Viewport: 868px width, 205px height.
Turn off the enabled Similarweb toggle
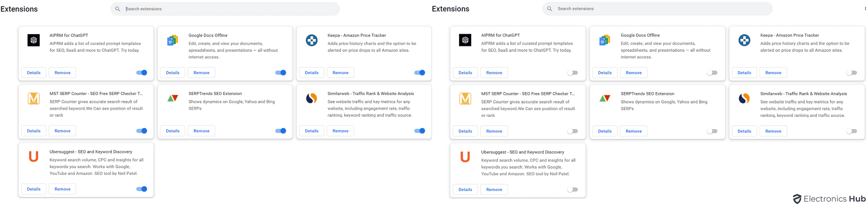[x=420, y=131]
